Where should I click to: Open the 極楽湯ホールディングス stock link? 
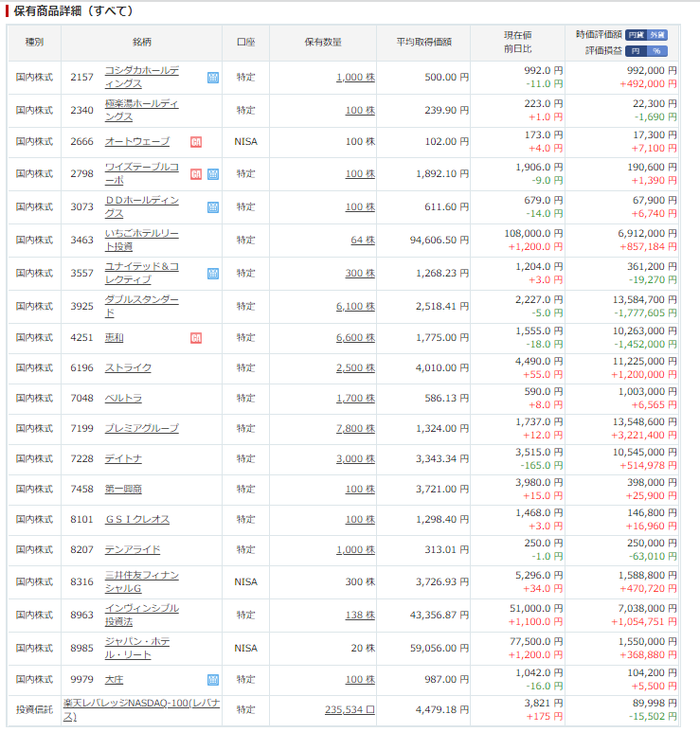[x=141, y=110]
